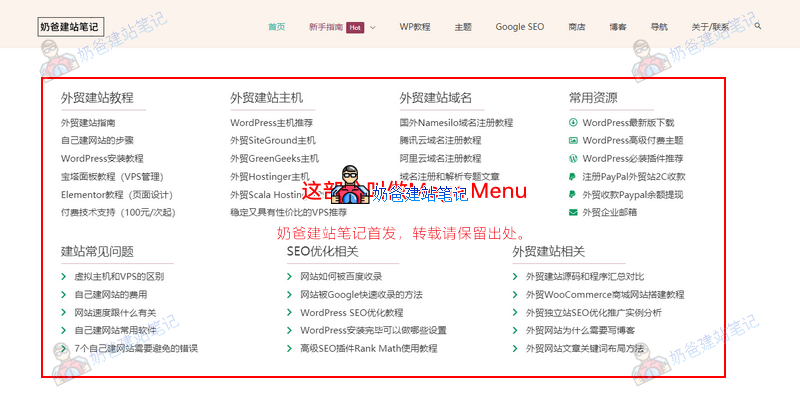Click the 建站常见问题 section heading

[97, 251]
